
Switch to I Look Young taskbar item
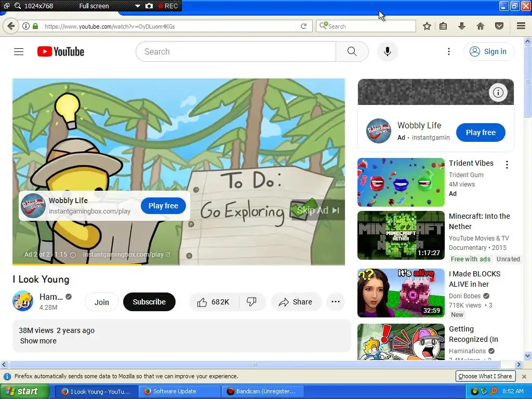point(96,391)
